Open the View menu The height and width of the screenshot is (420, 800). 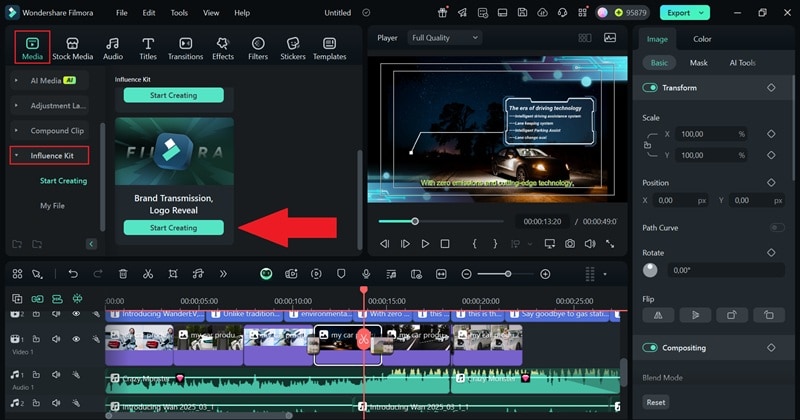pos(211,13)
